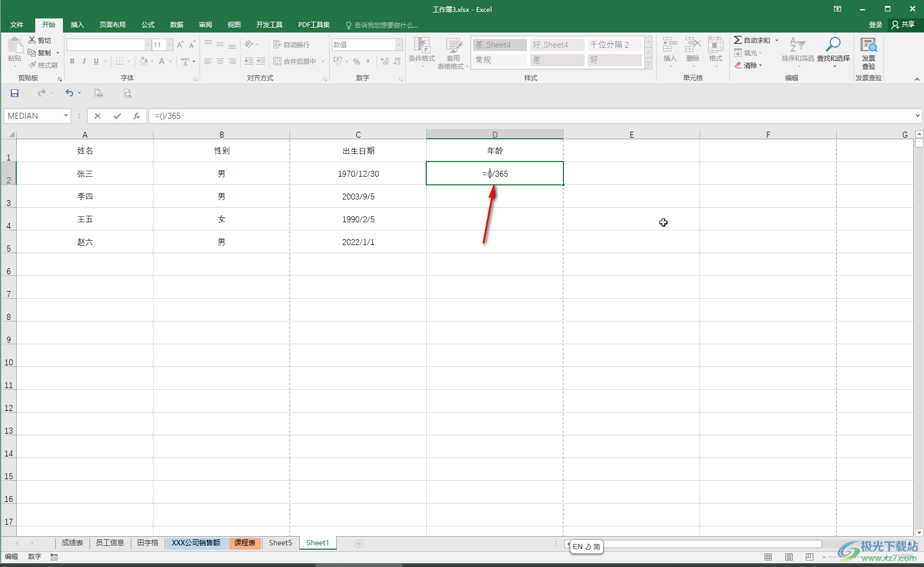
Task: Open Insert Function via fx icon
Action: 137,116
